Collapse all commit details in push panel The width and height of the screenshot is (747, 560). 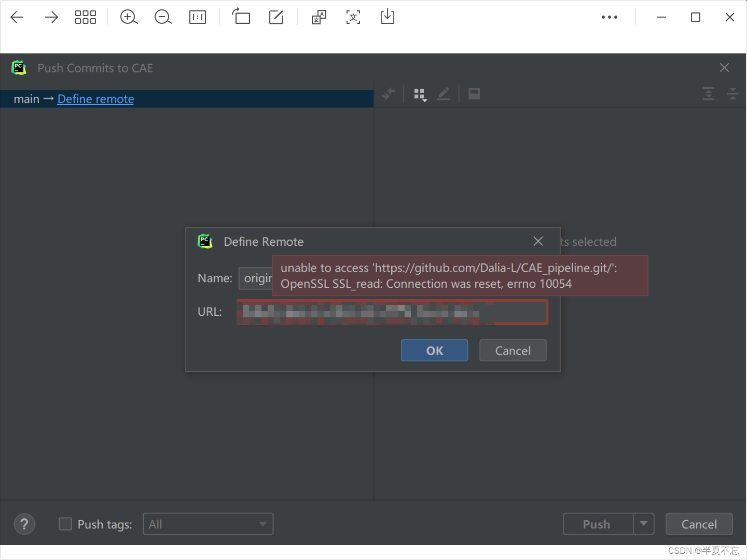tap(733, 94)
